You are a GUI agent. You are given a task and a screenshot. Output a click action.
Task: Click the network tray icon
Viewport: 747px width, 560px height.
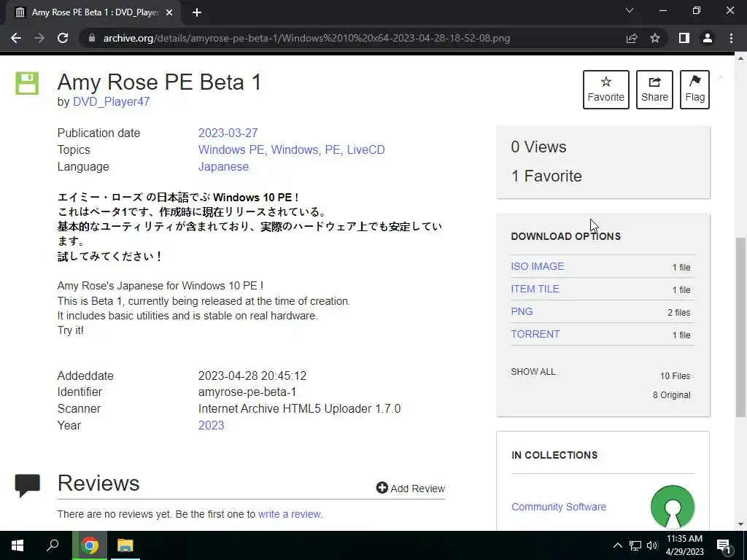pyautogui.click(x=635, y=545)
